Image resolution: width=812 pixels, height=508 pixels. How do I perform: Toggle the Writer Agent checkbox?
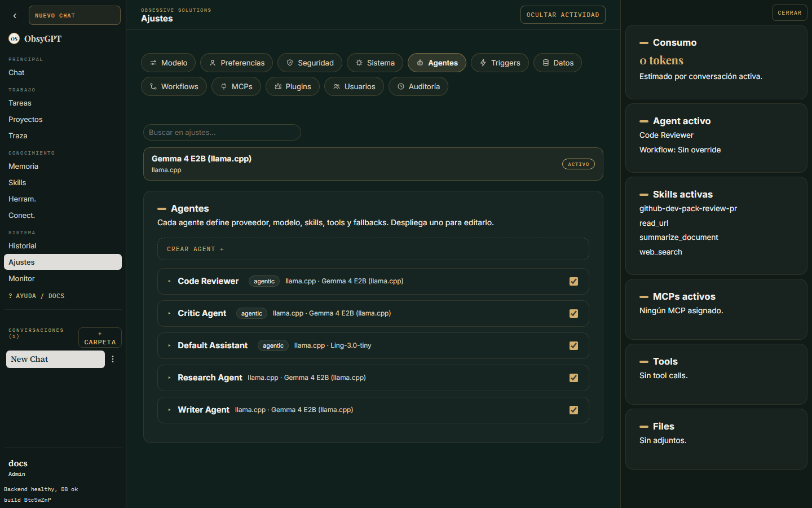point(574,410)
